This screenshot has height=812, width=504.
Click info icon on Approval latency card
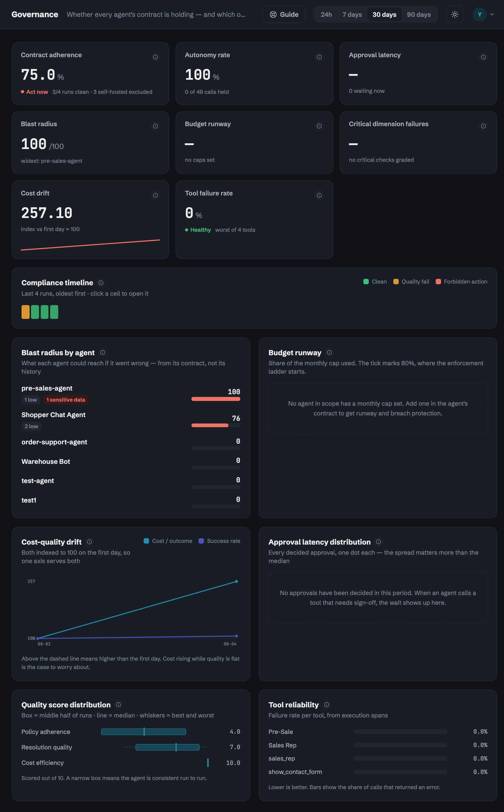pyautogui.click(x=483, y=57)
